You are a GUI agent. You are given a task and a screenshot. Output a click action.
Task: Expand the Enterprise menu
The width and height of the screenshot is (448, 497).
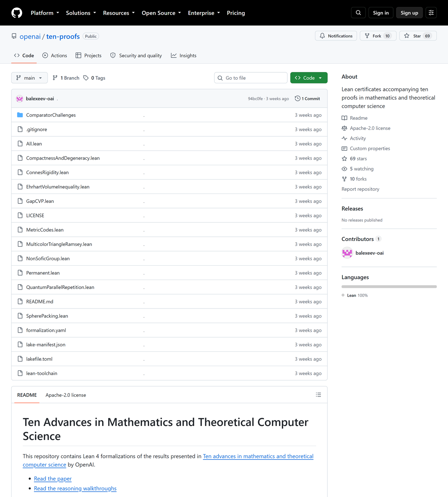point(204,13)
